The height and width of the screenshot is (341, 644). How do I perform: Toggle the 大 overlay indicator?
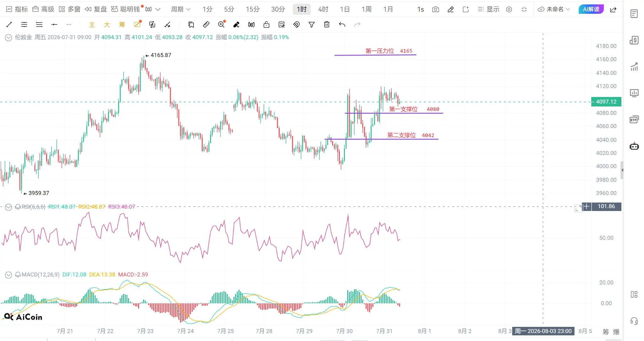(107, 24)
